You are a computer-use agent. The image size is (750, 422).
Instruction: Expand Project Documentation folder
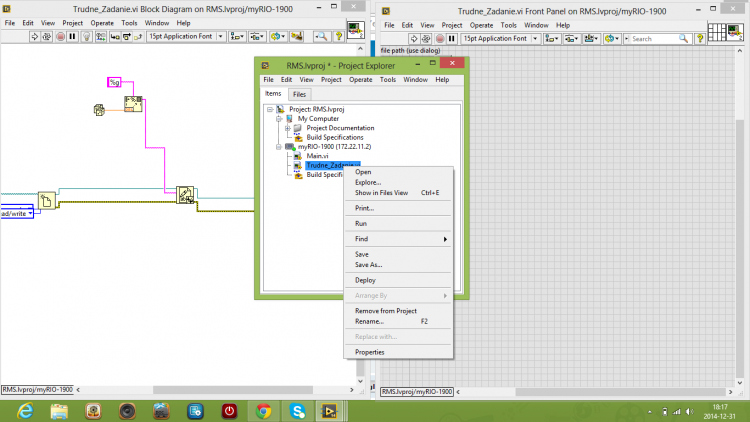coord(287,128)
